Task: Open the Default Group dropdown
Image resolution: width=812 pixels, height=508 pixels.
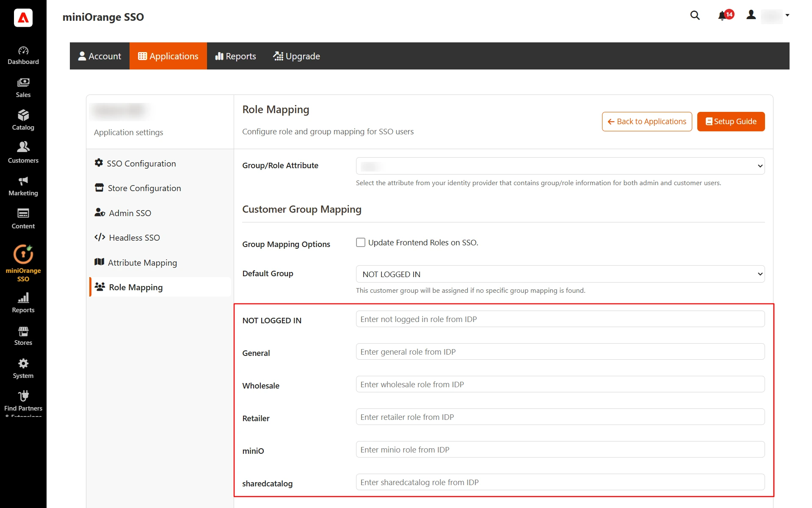Action: click(x=560, y=274)
